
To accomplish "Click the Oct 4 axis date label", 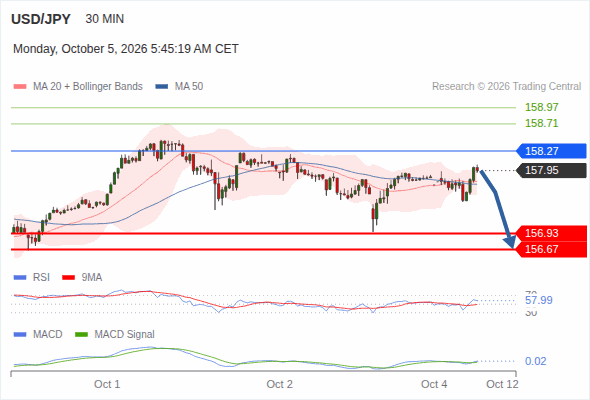I will pos(434,384).
